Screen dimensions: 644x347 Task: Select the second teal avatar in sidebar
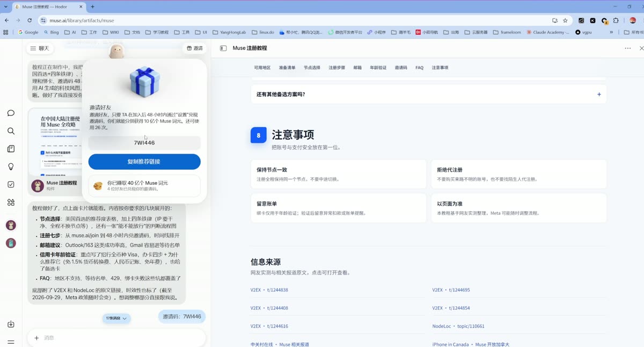click(11, 243)
